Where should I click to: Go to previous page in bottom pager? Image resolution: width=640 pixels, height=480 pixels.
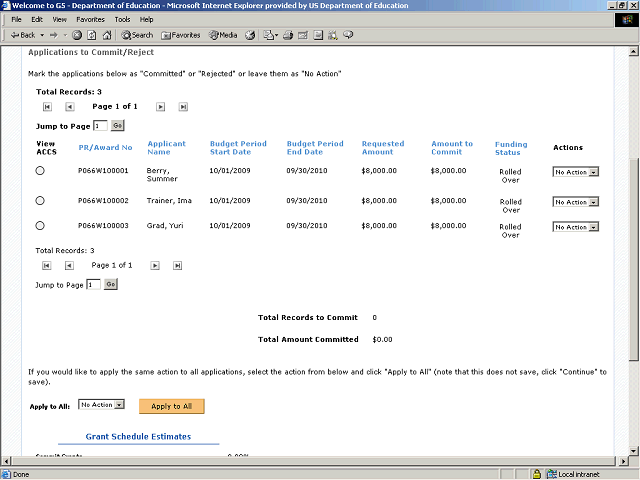69,266
